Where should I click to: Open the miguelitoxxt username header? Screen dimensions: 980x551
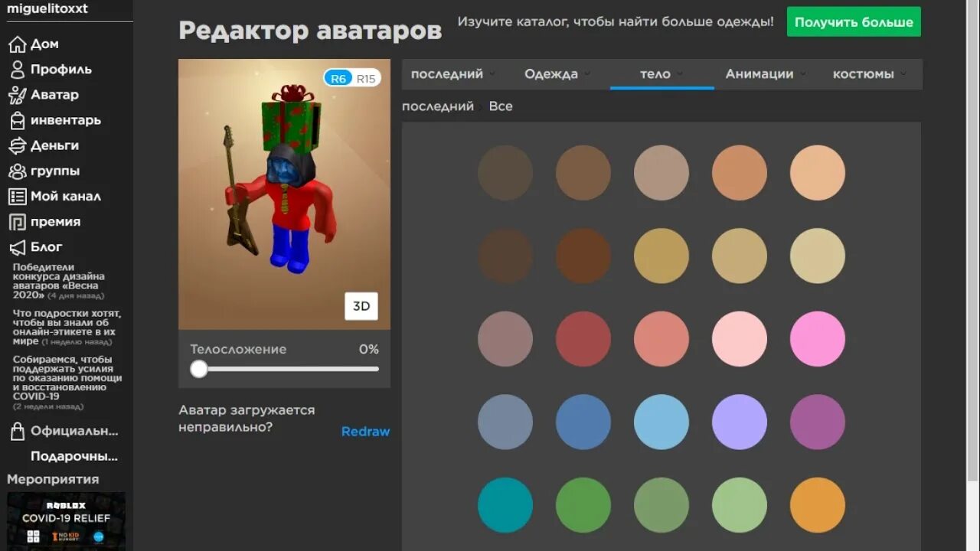47,9
